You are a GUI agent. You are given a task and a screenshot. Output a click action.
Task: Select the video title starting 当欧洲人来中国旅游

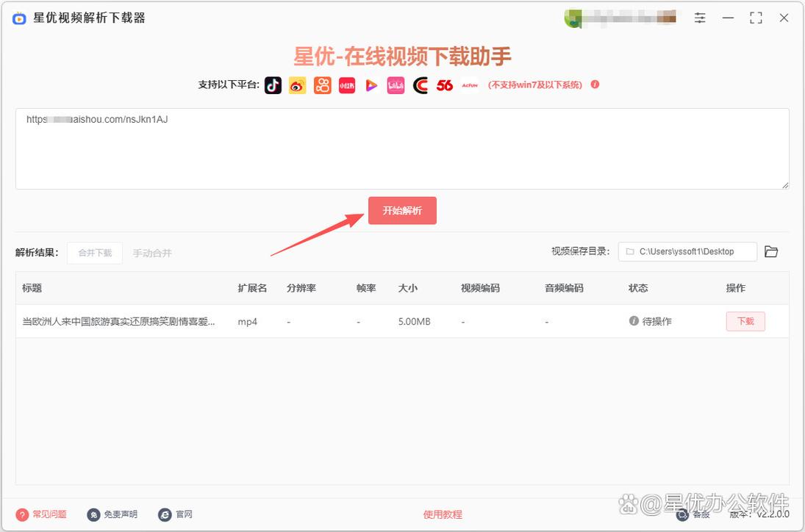tap(118, 322)
